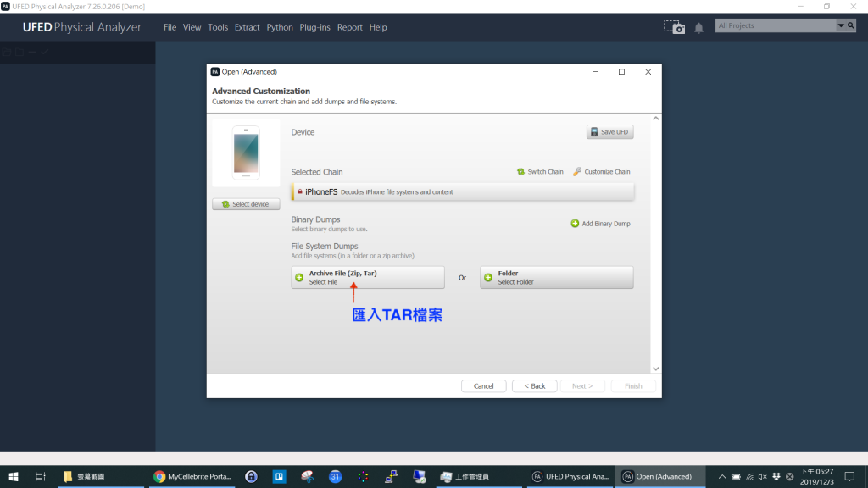868x488 pixels.
Task: Click the colorful dots taskbar icon
Action: (x=363, y=476)
